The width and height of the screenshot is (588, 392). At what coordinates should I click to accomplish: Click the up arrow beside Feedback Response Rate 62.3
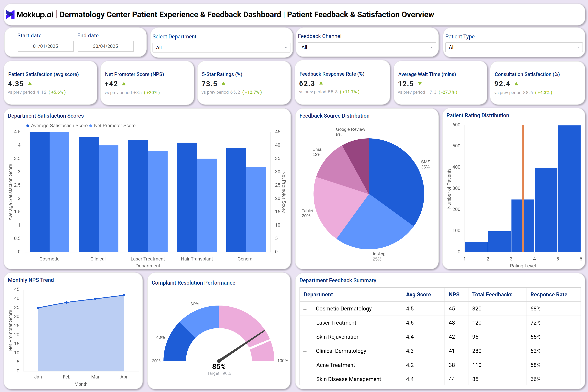point(321,83)
